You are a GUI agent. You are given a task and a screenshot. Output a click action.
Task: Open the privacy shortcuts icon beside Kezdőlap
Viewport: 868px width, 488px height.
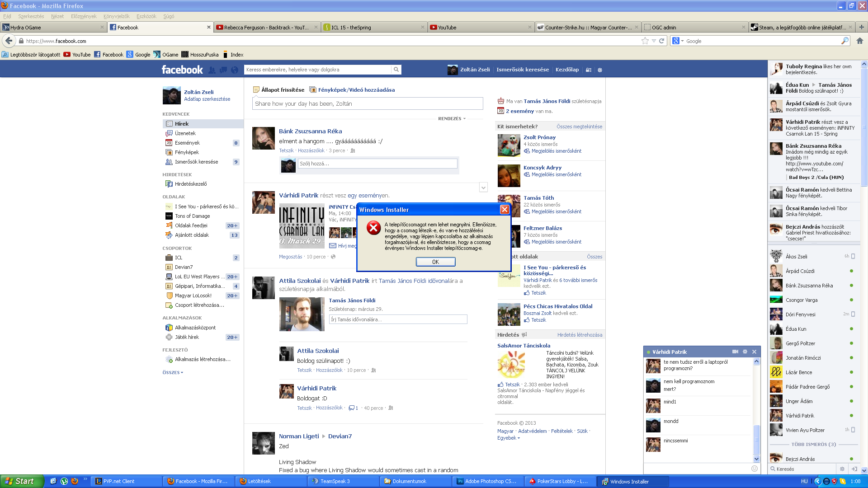click(x=589, y=70)
